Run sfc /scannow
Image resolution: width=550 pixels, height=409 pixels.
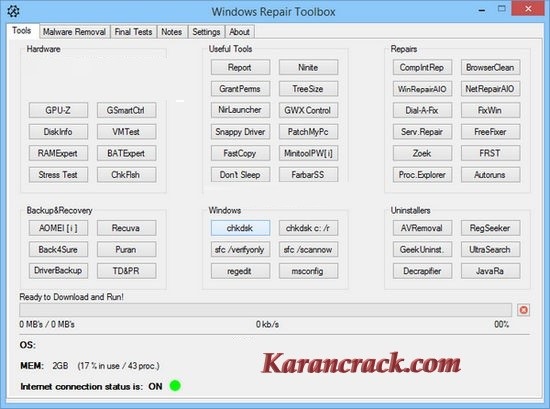point(308,249)
